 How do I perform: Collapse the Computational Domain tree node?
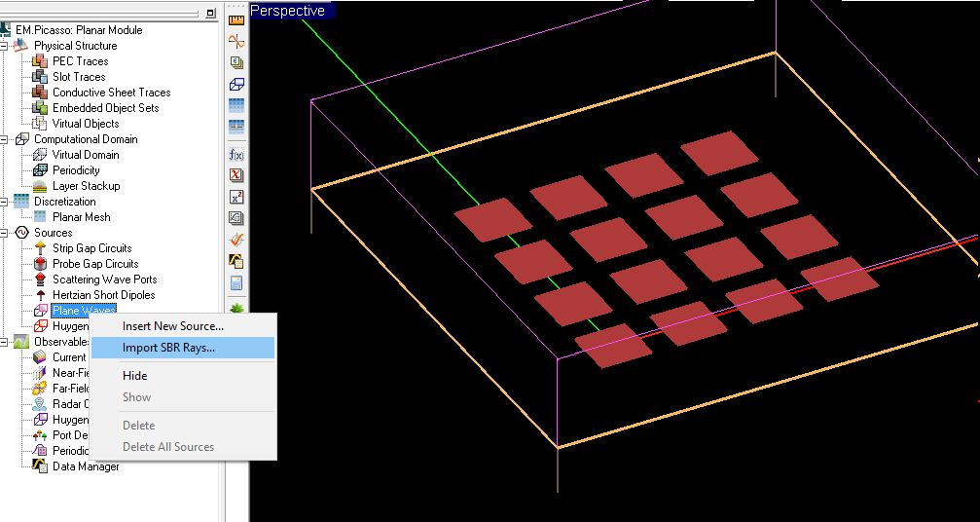(x=6, y=139)
